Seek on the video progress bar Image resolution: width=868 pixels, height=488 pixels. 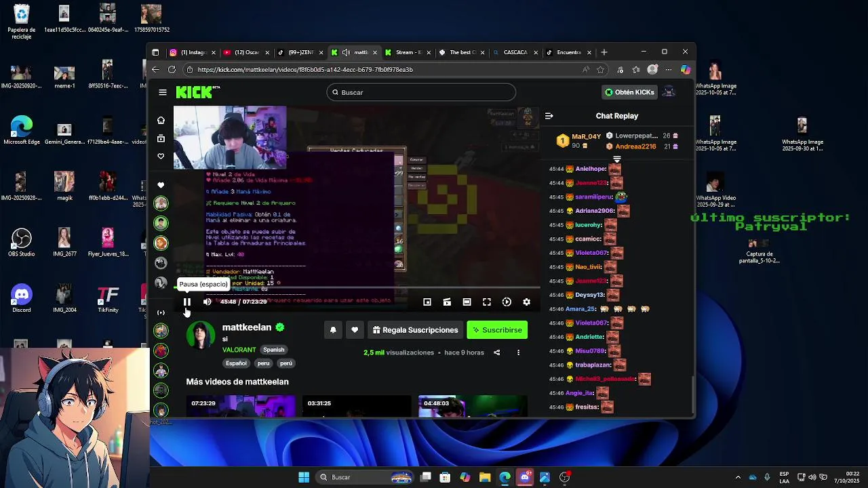pyautogui.click(x=357, y=288)
